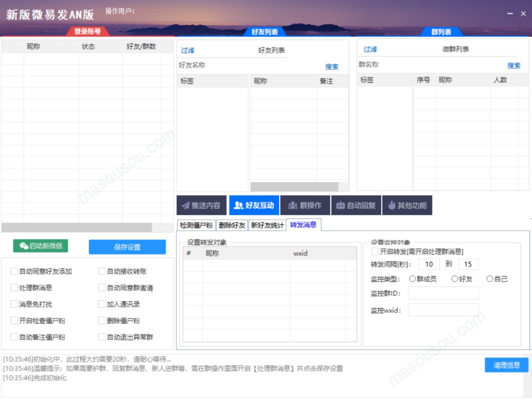Image resolution: width=532 pixels, height=400 pixels.
Task: Toggle 自动同意群邀请 checkbox
Action: pos(102,287)
